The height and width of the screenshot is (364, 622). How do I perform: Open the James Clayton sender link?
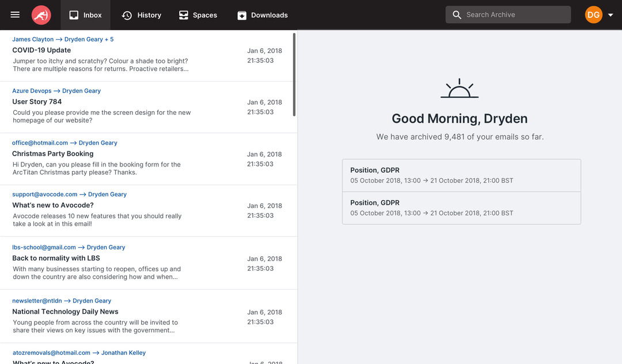point(33,39)
